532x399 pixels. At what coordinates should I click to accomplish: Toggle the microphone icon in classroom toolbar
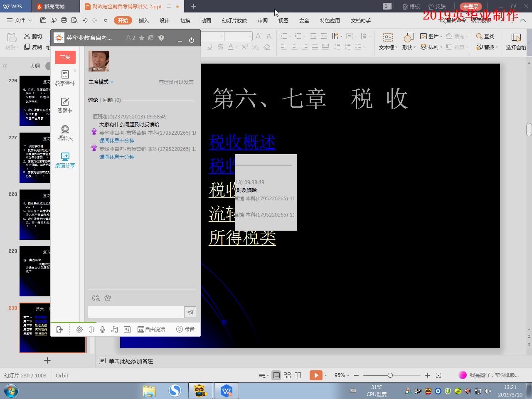click(x=102, y=330)
